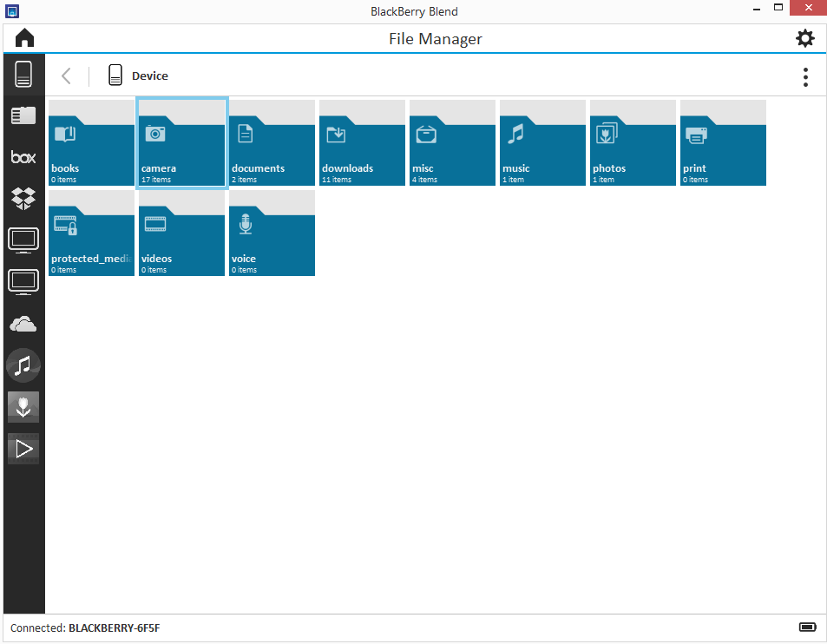Click the File Manager heading
The height and width of the screenshot is (644, 827).
click(x=435, y=39)
